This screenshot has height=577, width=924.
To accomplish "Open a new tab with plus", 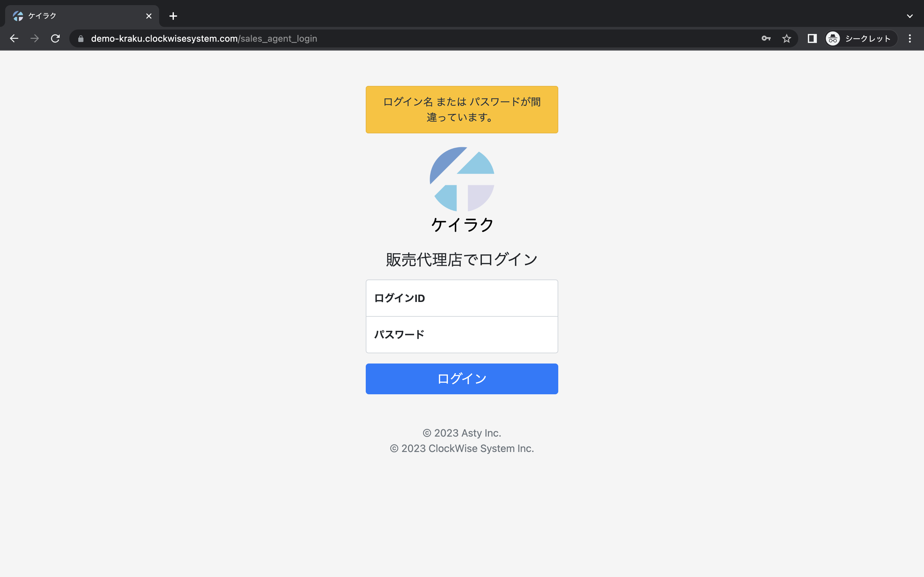I will 173,16.
